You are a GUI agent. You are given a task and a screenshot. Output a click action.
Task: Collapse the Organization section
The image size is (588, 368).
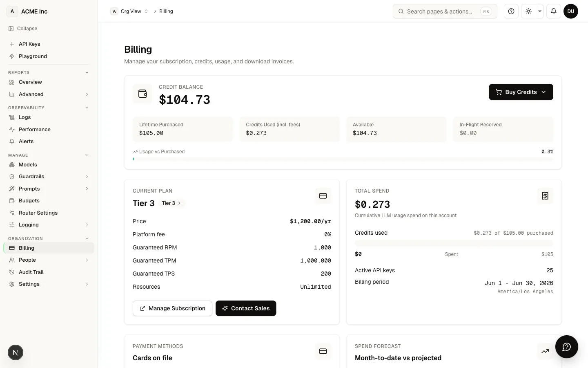[x=87, y=238]
